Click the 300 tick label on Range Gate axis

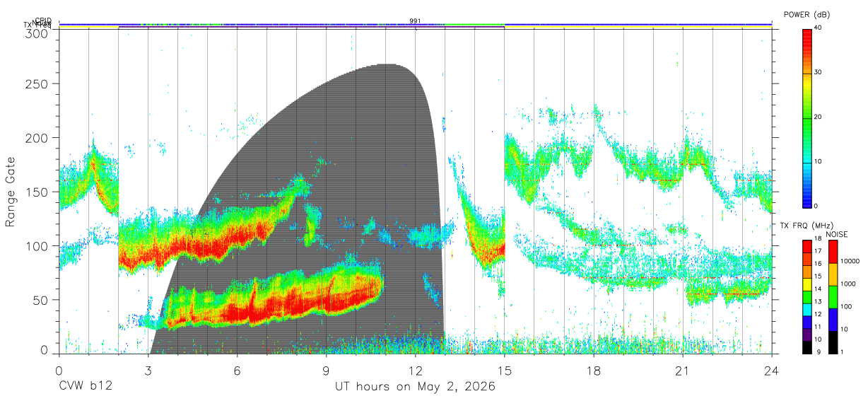pos(35,33)
